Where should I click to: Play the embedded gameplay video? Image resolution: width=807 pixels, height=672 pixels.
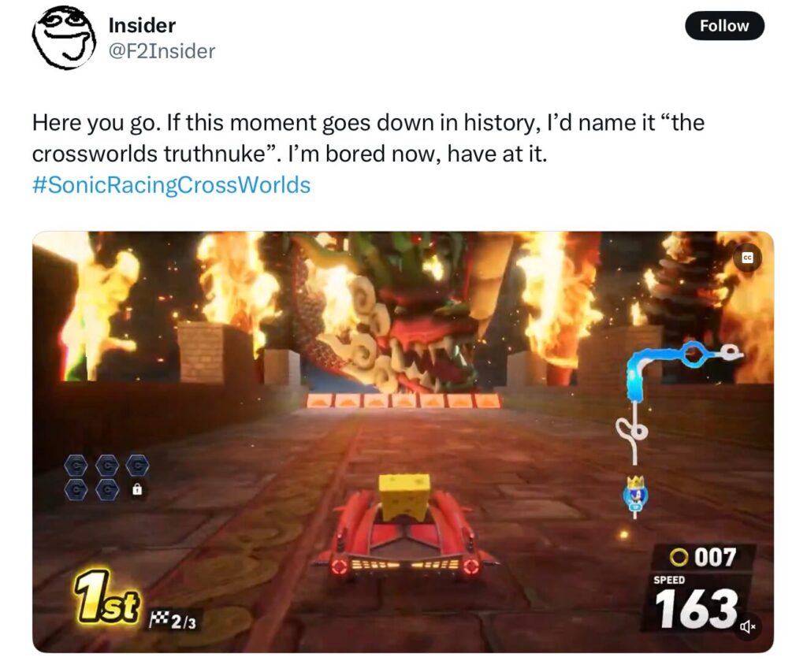tap(403, 442)
